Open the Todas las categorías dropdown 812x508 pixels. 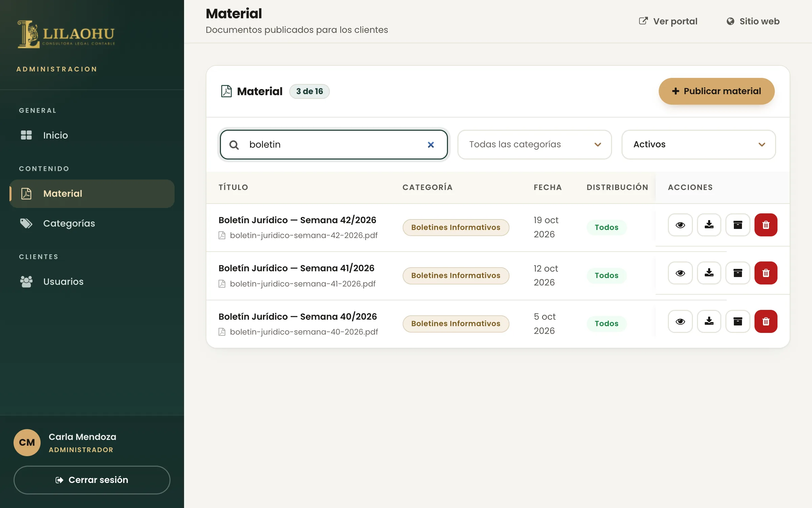(x=535, y=145)
